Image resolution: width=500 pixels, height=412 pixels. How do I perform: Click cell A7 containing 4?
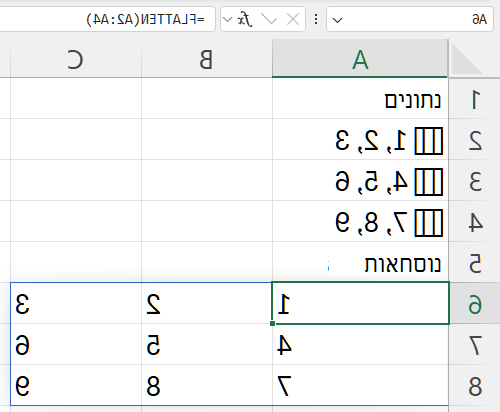360,344
